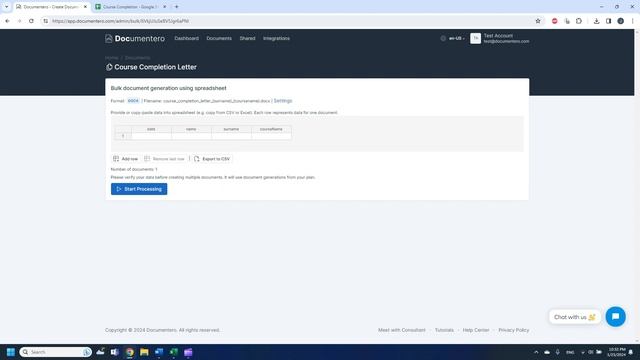The width and height of the screenshot is (640, 360).
Task: Toggle the browser side panel icon
Action: point(608,21)
